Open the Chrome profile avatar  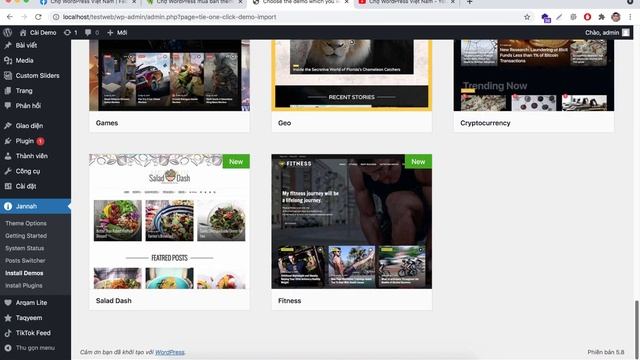pos(616,17)
